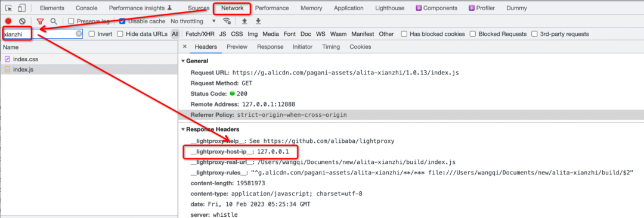Filter requests by Wasm type
The height and width of the screenshot is (218, 644).
[339, 34]
